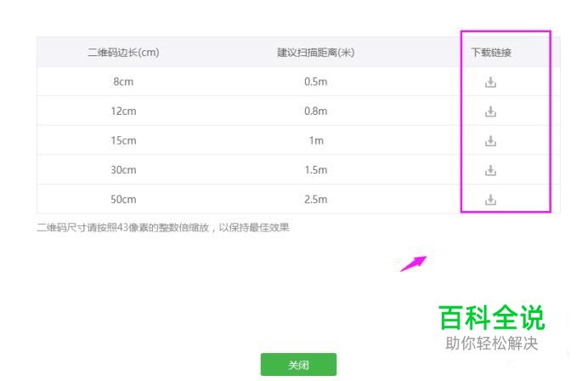Click the 建议扫描距离(米) column header
Viewport: 588px width, 381px height.
[x=316, y=52]
